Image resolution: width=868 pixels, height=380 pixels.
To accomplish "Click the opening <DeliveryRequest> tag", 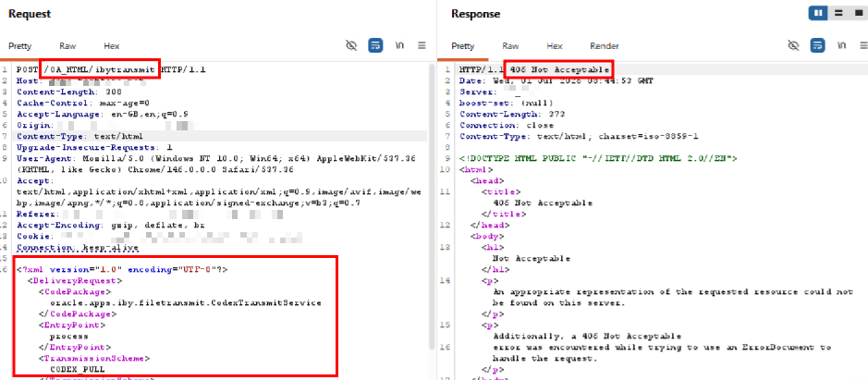I will coord(75,280).
